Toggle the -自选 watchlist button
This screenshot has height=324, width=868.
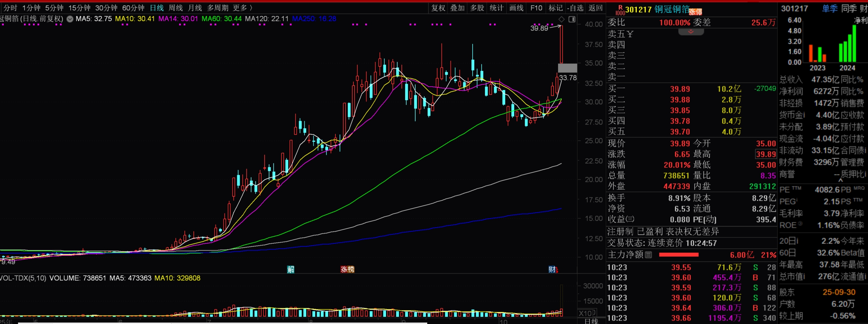pos(575,8)
